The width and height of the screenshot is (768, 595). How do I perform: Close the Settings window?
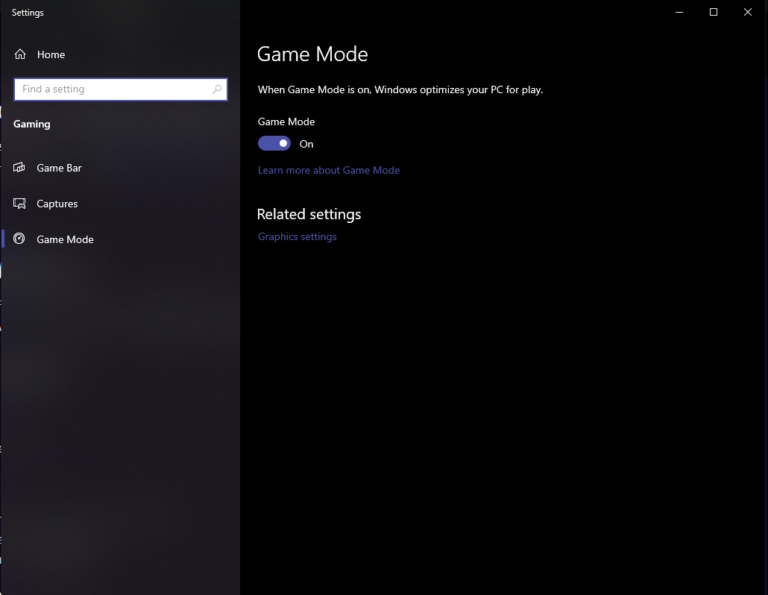[747, 12]
